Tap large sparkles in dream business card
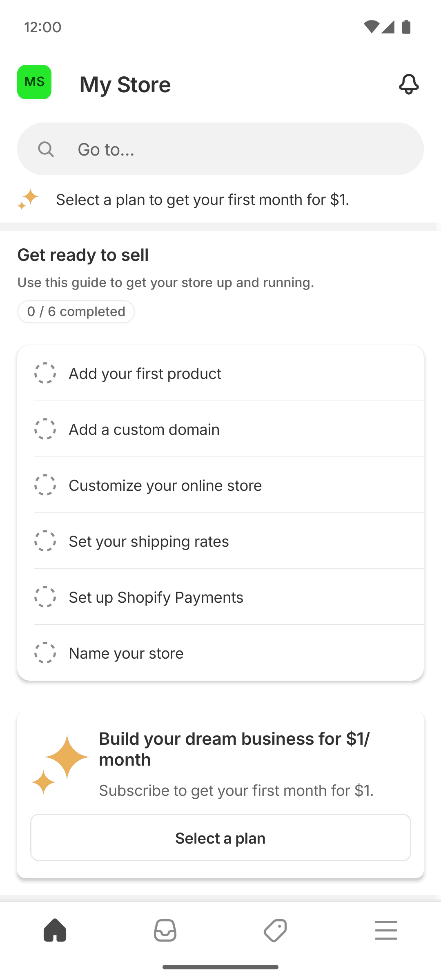The image size is (441, 980). 60,764
